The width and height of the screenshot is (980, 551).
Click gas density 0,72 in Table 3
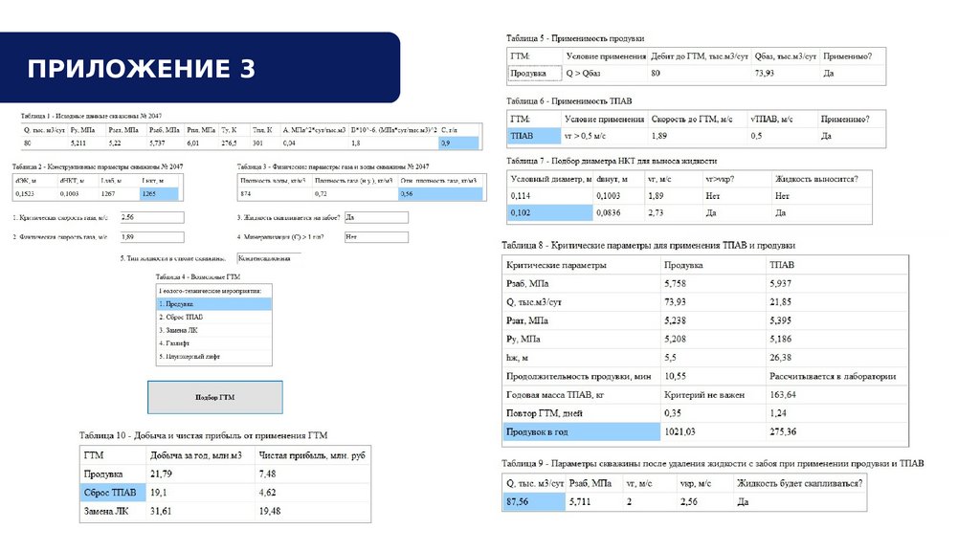[x=321, y=193]
